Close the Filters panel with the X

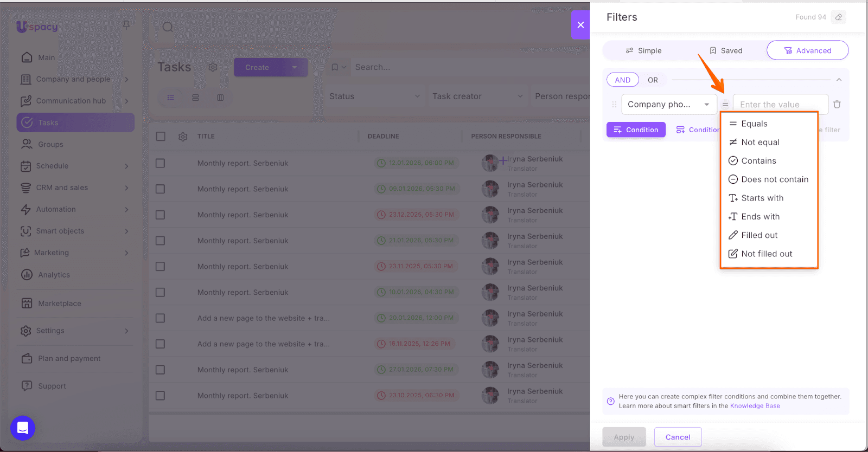(x=580, y=25)
